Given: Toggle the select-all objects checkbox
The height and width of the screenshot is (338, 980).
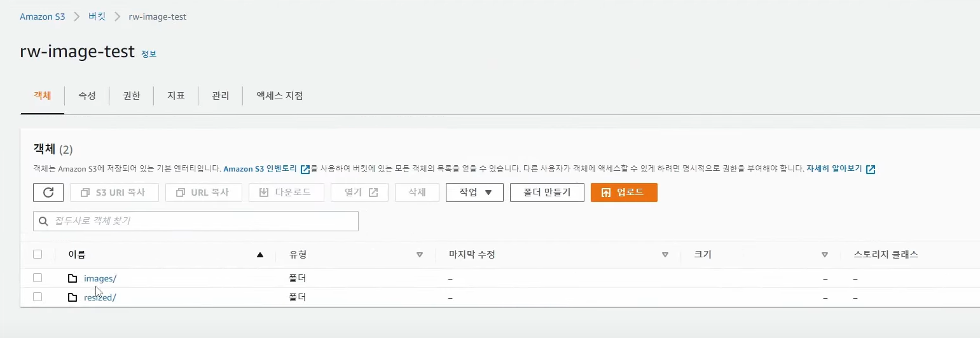Looking at the screenshot, I should tap(38, 254).
